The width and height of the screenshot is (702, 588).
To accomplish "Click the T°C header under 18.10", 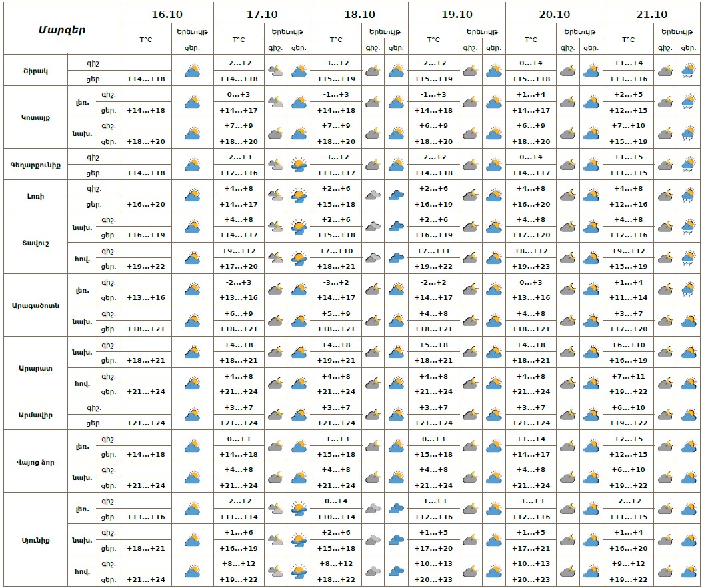I will click(336, 40).
